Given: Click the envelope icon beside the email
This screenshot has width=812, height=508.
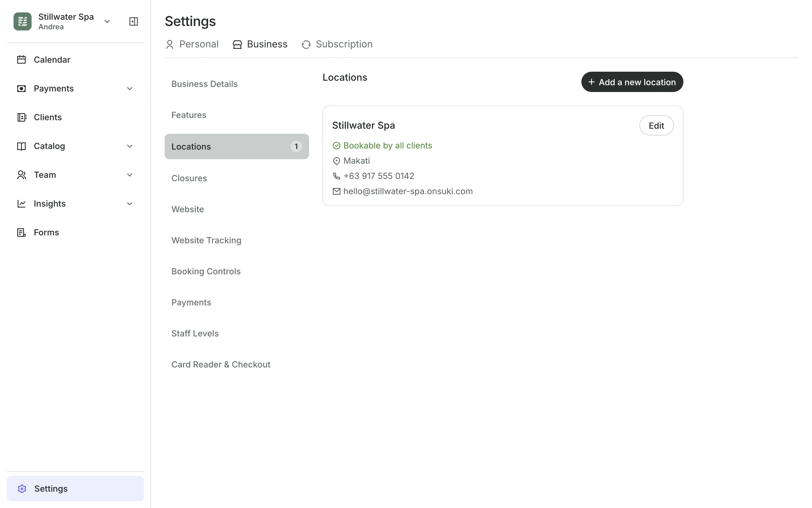Looking at the screenshot, I should coord(337,191).
